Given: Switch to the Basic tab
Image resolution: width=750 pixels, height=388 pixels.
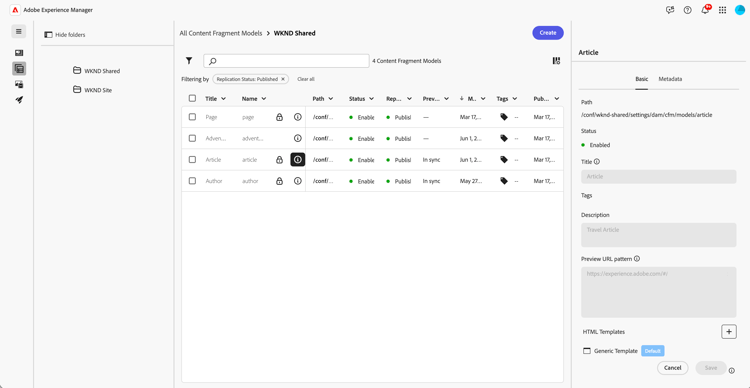Looking at the screenshot, I should pos(641,79).
